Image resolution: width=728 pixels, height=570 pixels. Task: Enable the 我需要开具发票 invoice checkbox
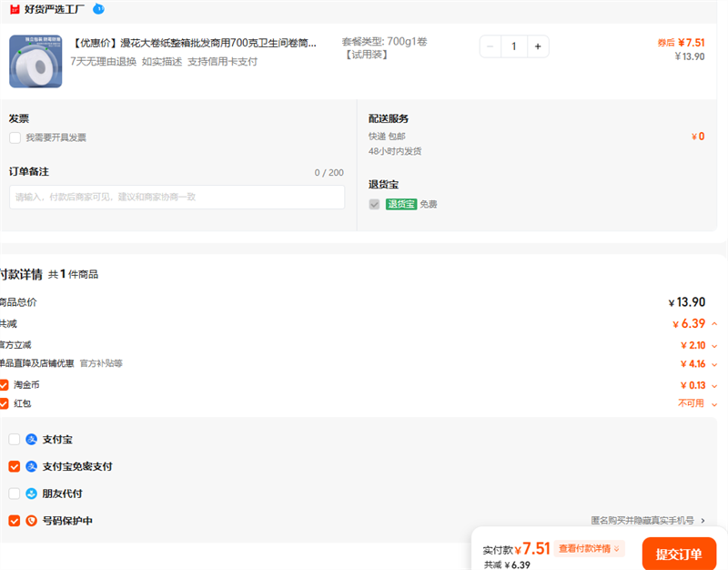click(x=15, y=137)
